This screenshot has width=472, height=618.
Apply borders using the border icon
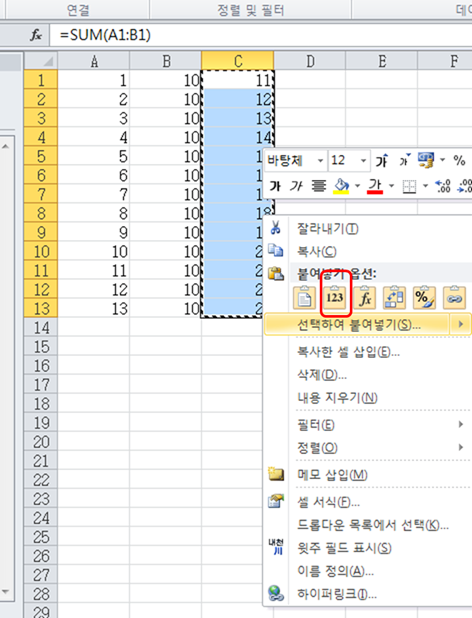409,186
